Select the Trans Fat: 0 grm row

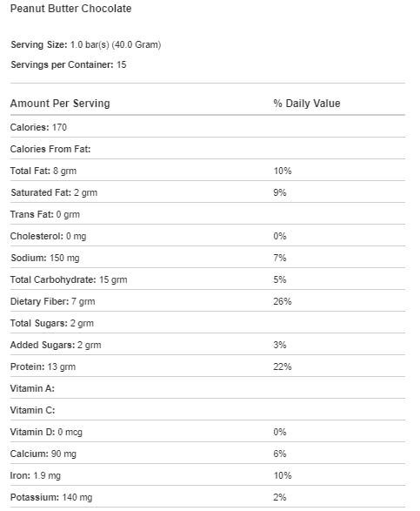pos(208,214)
